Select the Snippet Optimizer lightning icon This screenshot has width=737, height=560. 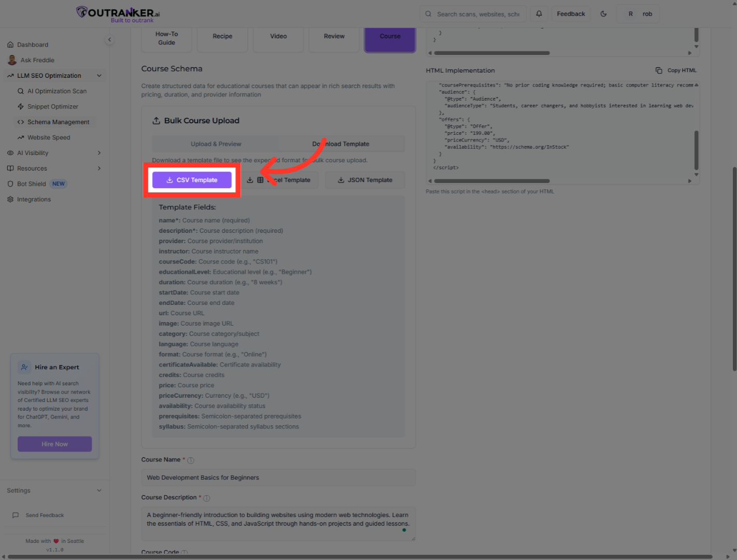pyautogui.click(x=21, y=106)
